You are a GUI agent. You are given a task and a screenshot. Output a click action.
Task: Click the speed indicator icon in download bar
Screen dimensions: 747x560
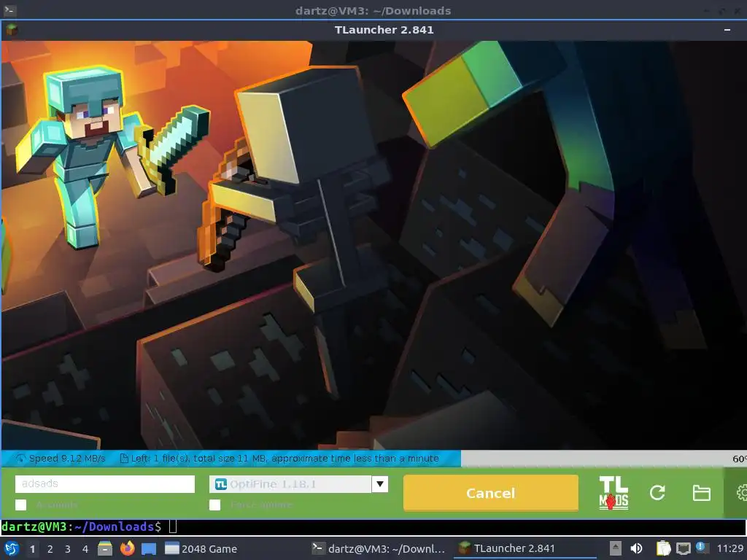tap(20, 459)
